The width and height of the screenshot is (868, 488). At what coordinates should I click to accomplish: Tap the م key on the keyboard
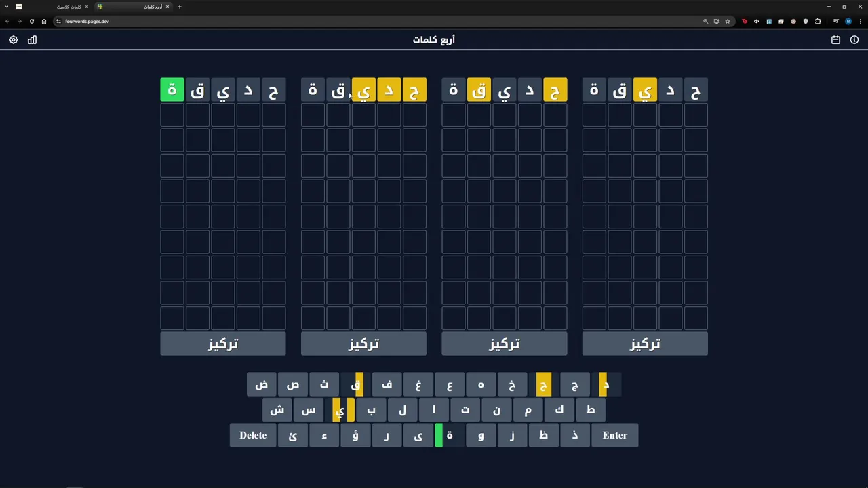tap(528, 410)
